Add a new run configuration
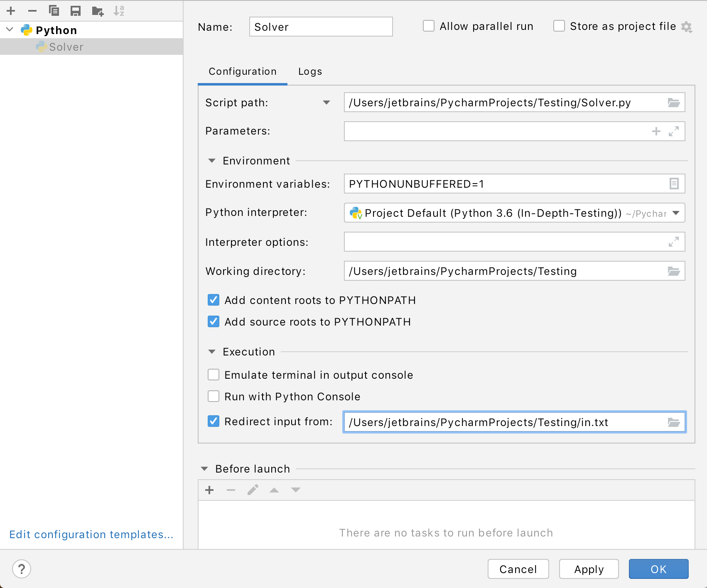This screenshot has width=707, height=588. [10, 11]
